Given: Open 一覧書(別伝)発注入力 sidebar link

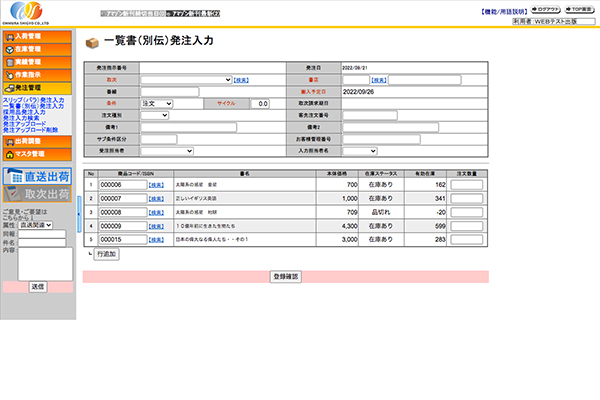Looking at the screenshot, I should (34, 106).
